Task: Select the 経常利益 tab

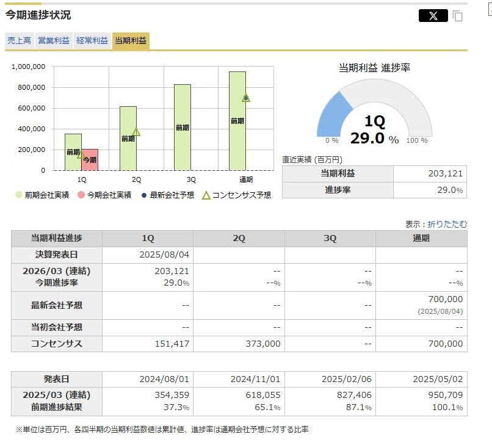Action: pyautogui.click(x=92, y=40)
